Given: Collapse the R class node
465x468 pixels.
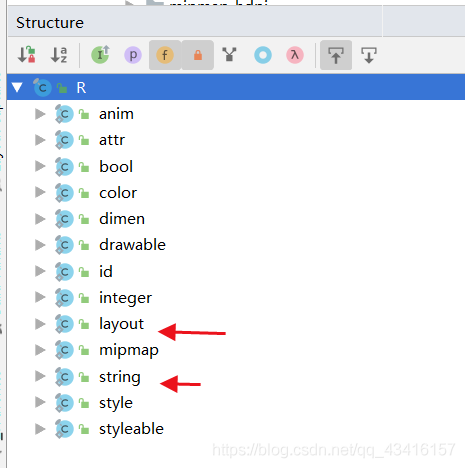Looking at the screenshot, I should click(x=17, y=88).
